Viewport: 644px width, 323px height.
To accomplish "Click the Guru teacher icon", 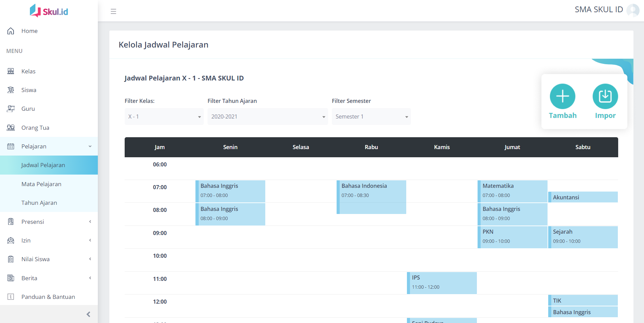I will click(x=11, y=109).
